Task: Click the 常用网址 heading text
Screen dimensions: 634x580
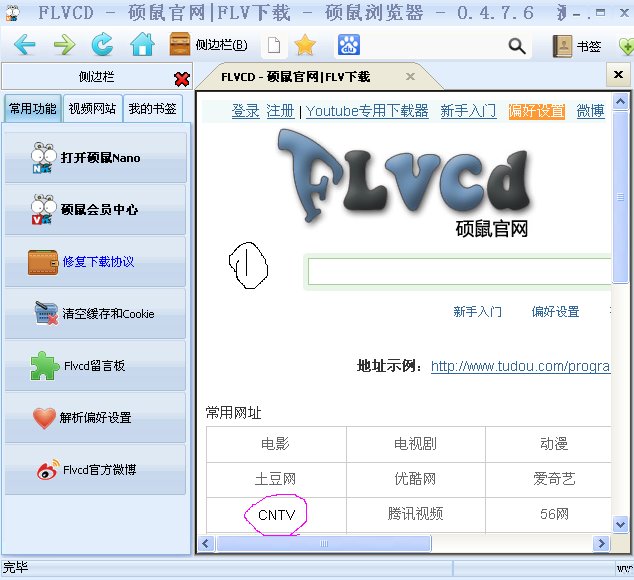Action: coord(233,413)
